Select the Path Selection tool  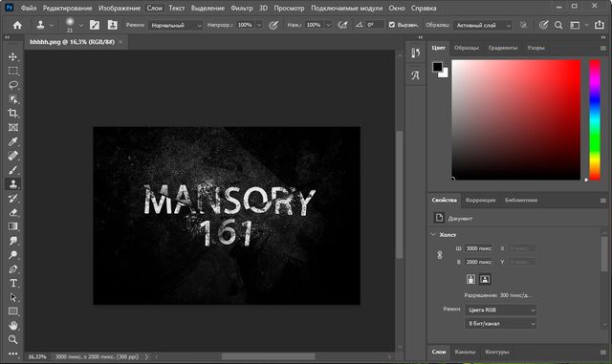point(12,297)
